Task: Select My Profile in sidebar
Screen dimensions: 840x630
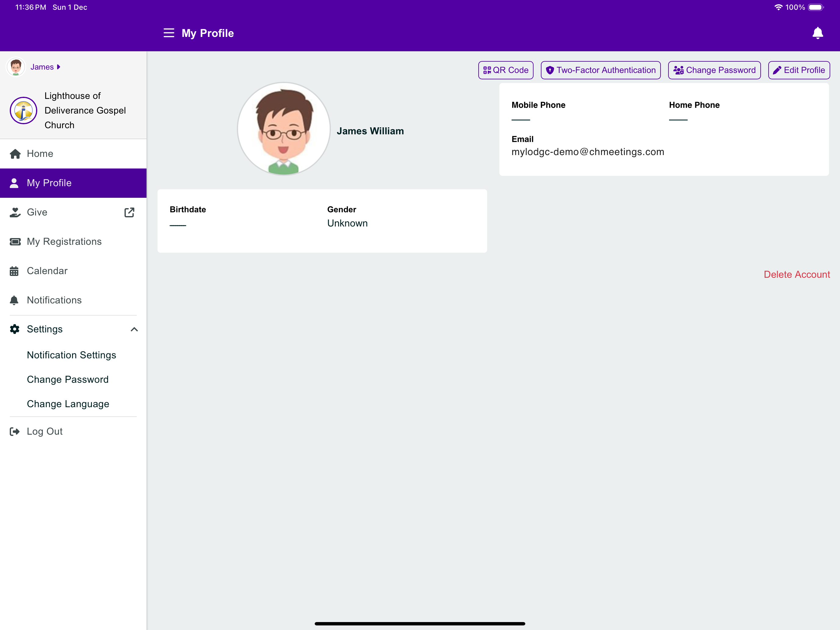Action: click(x=73, y=183)
